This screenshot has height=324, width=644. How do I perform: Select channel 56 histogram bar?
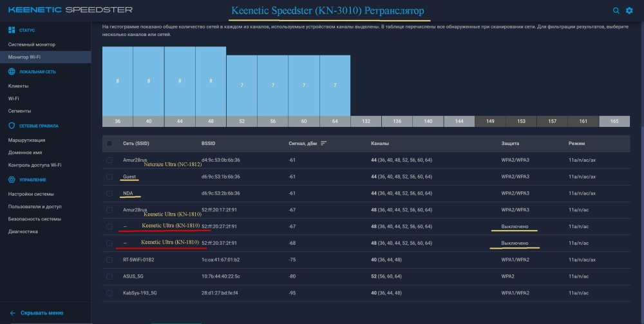pyautogui.click(x=272, y=86)
